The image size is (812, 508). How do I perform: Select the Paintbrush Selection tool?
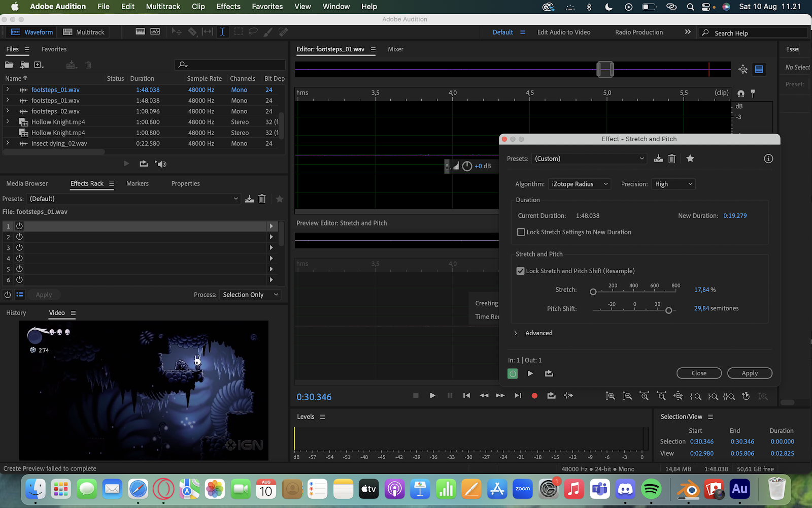click(268, 32)
